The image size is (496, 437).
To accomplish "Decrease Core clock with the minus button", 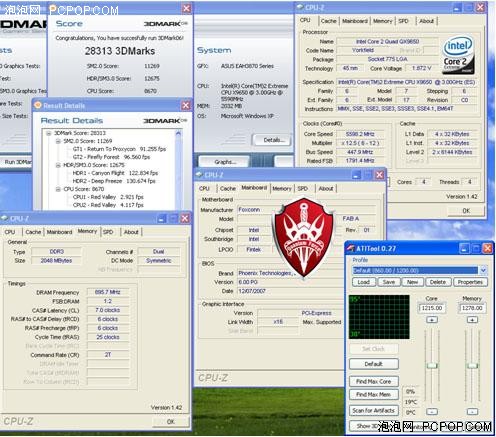I will (432, 411).
